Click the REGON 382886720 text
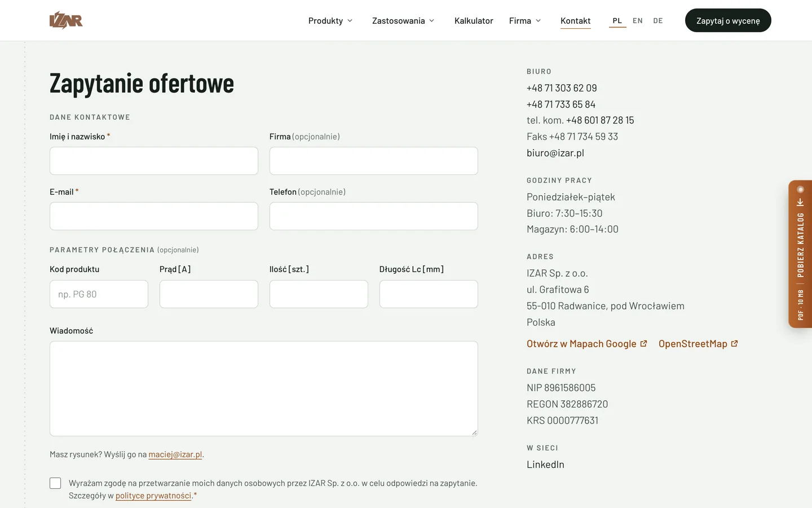Viewport: 812px width, 508px height. (567, 404)
